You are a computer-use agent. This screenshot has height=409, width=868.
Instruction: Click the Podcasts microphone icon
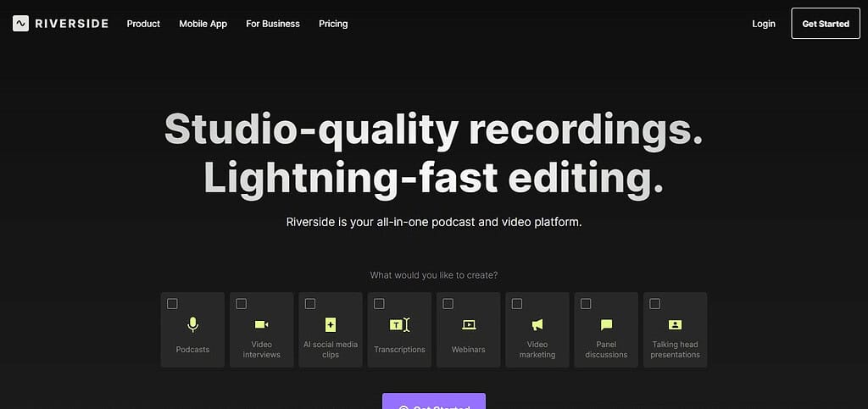tap(192, 324)
